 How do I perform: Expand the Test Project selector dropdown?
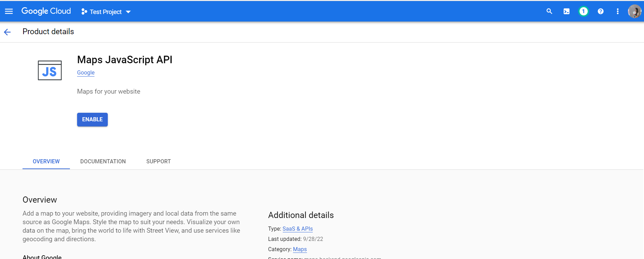tap(106, 12)
